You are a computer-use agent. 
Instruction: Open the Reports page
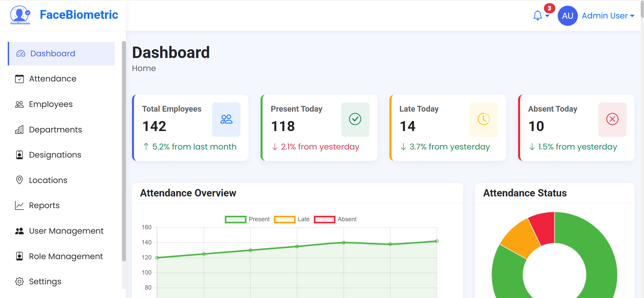[61, 205]
